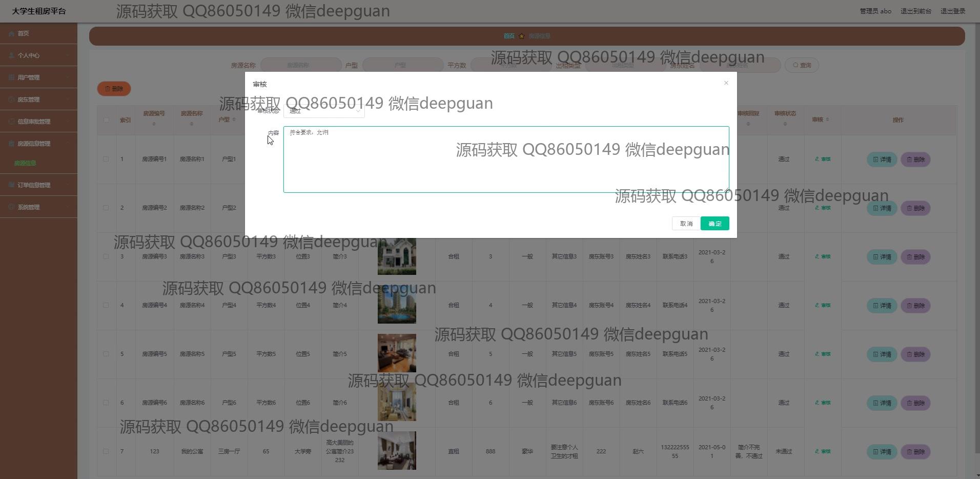The image size is (980, 479).
Task: Delete row 1 with its 删除 button
Action: (915, 159)
